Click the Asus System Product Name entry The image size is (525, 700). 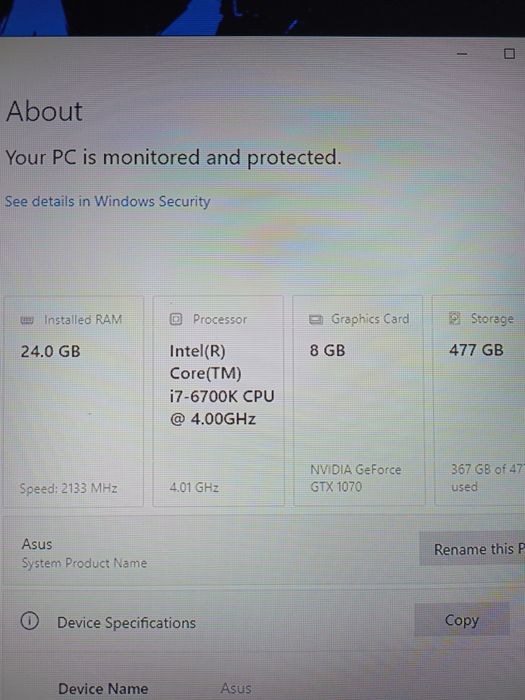click(x=84, y=553)
